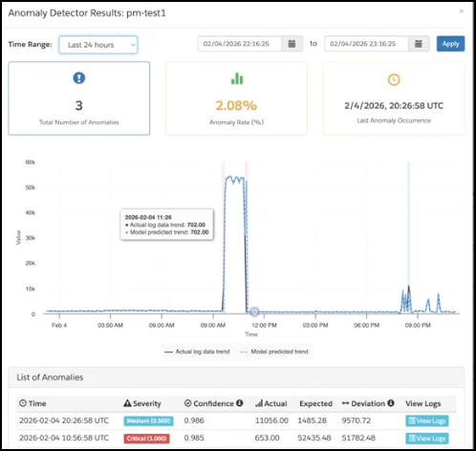Click the List of Anomalies section heading
Screen dimensions: 476x451
tap(50, 377)
